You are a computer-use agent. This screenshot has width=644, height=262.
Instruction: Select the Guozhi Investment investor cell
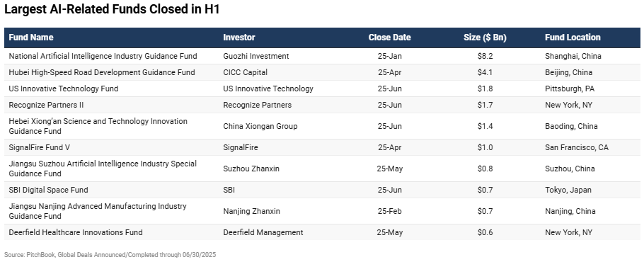pos(256,56)
